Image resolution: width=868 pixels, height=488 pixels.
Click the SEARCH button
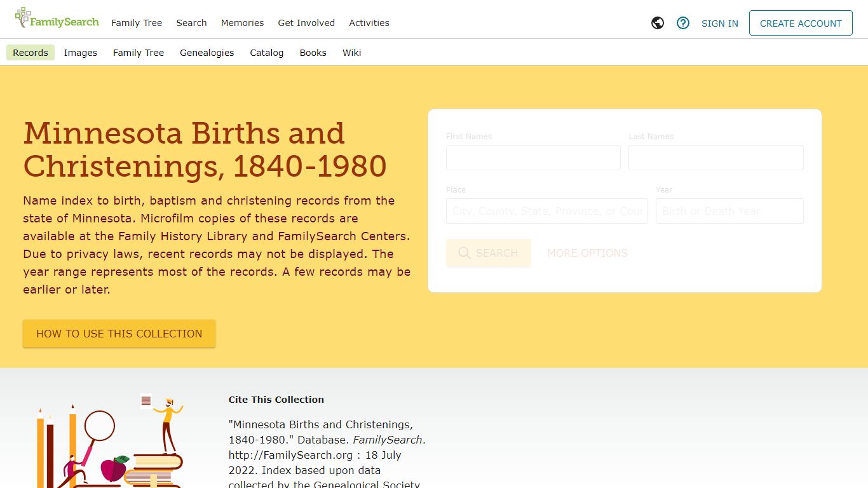(489, 253)
